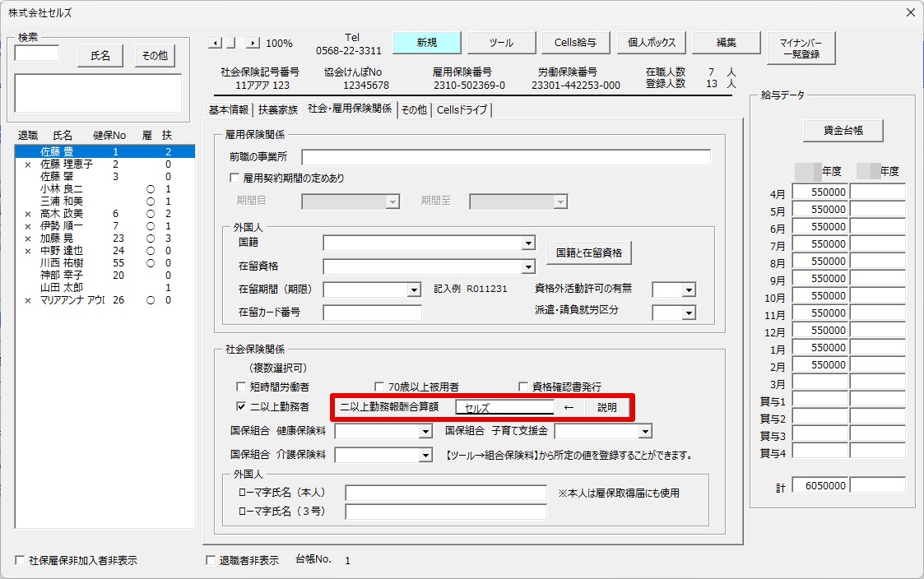Click the zoom increase right arrow

[253, 43]
